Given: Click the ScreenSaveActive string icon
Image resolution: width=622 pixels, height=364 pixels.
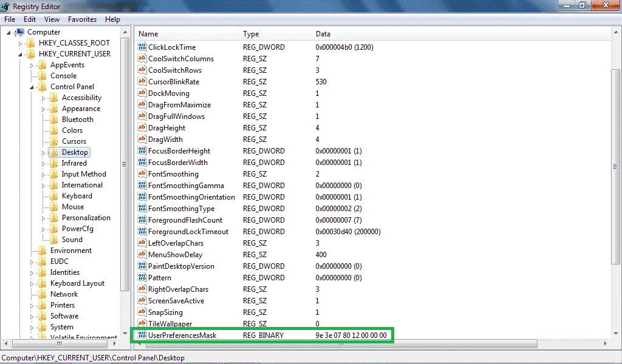Looking at the screenshot, I should pos(142,300).
